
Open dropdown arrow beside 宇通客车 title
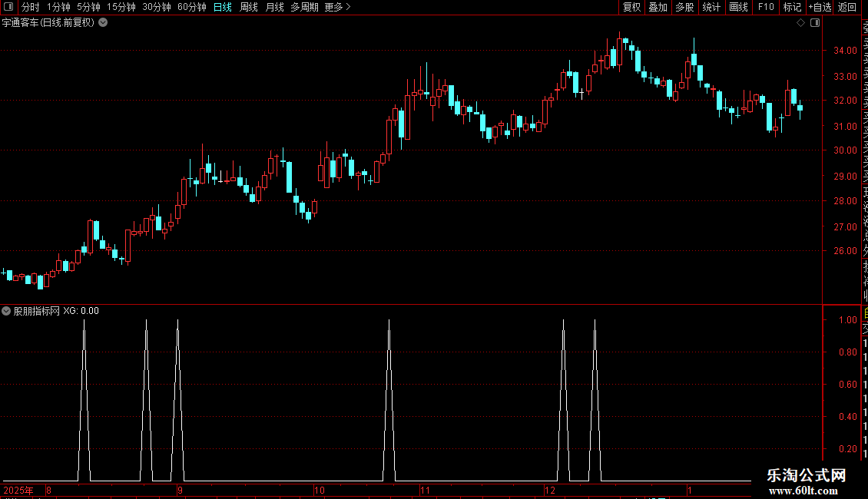[x=103, y=23]
